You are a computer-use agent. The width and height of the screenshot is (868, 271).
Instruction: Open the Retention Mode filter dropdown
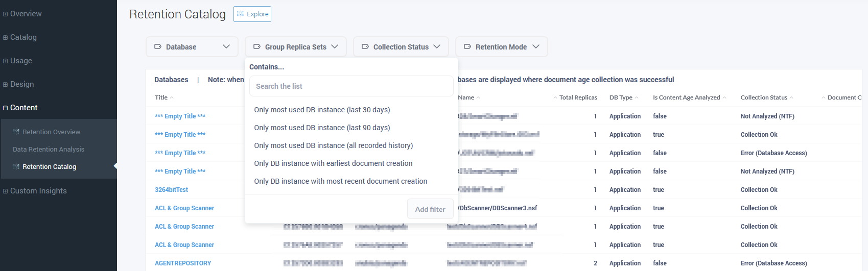point(501,47)
